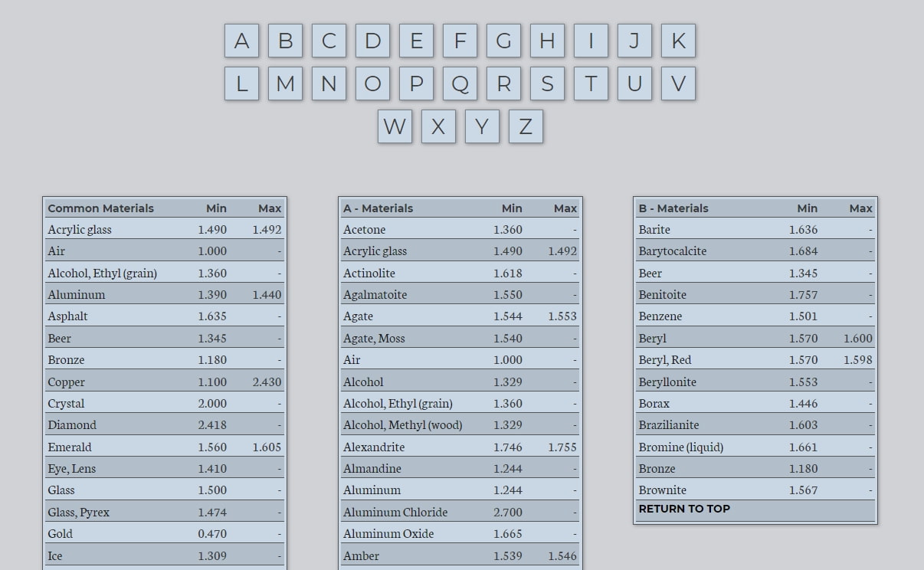Select Beryl, Red row

click(755, 360)
